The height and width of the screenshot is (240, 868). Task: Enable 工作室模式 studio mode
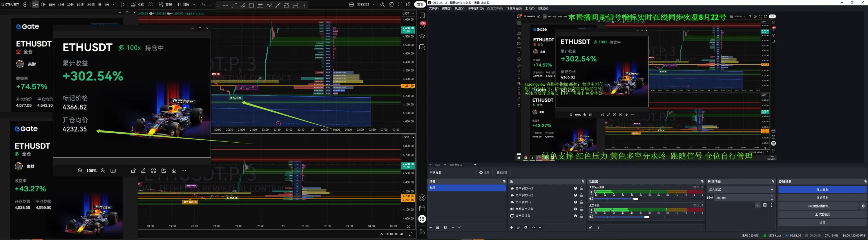coord(822,214)
